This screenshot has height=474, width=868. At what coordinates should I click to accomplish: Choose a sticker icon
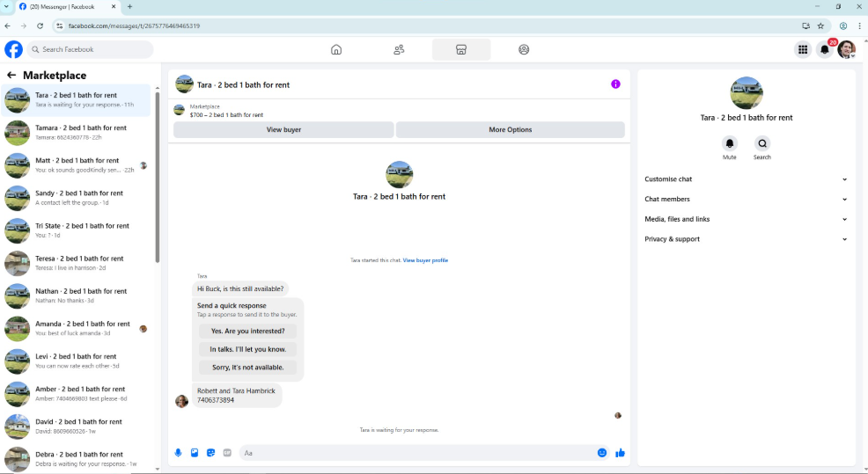(211, 452)
